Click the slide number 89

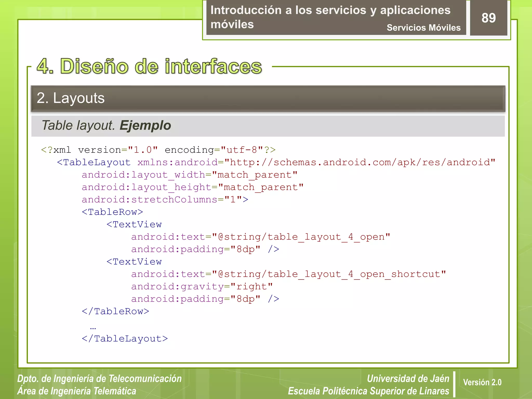click(x=488, y=18)
